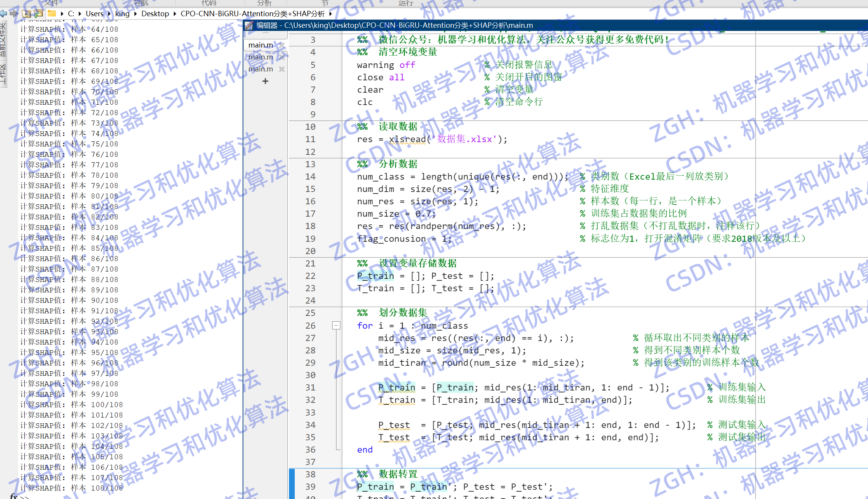Open dropdown arrow after CPO-CNN-BiGRU folder path

click(x=331, y=14)
